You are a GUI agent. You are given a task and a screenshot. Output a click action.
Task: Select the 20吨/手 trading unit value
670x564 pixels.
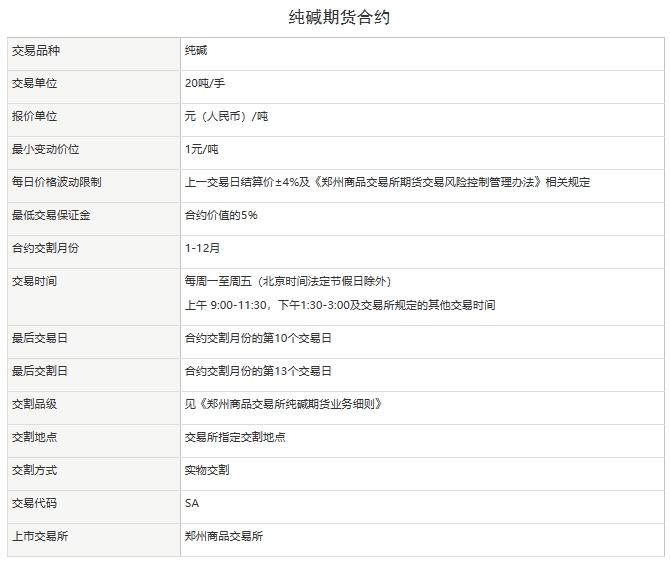205,84
